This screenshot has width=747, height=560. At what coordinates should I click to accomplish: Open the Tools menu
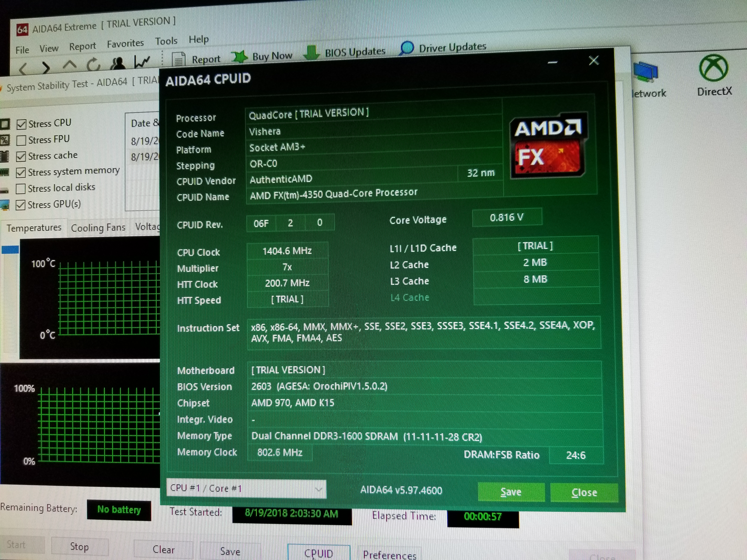[x=166, y=41]
